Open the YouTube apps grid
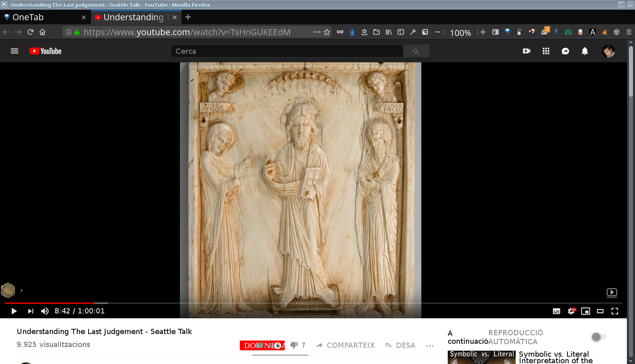Image resolution: width=635 pixels, height=364 pixels. (x=546, y=51)
